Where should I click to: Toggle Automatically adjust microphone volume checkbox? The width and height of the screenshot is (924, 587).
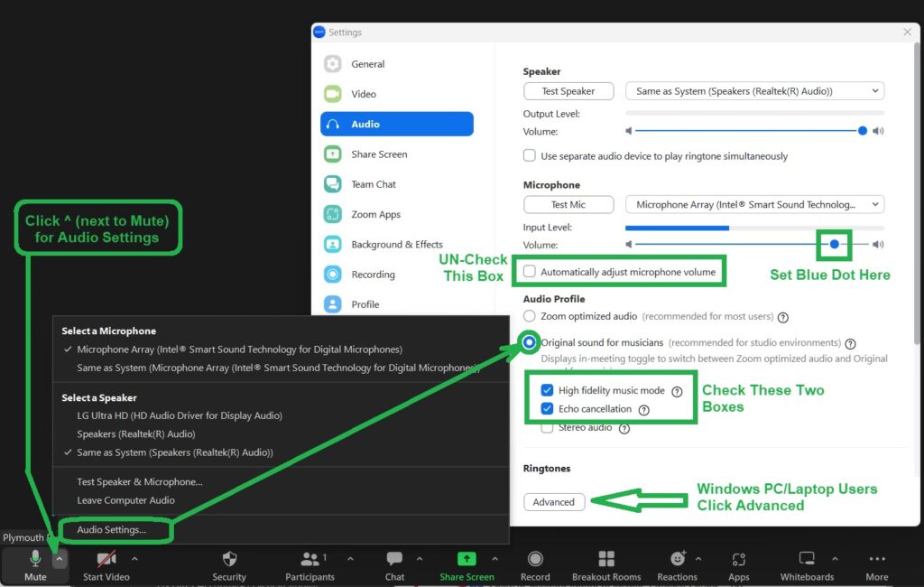click(x=529, y=271)
